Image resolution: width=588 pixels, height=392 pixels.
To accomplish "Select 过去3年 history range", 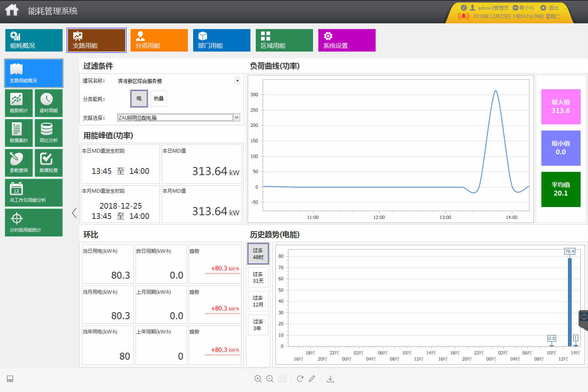I will [258, 325].
